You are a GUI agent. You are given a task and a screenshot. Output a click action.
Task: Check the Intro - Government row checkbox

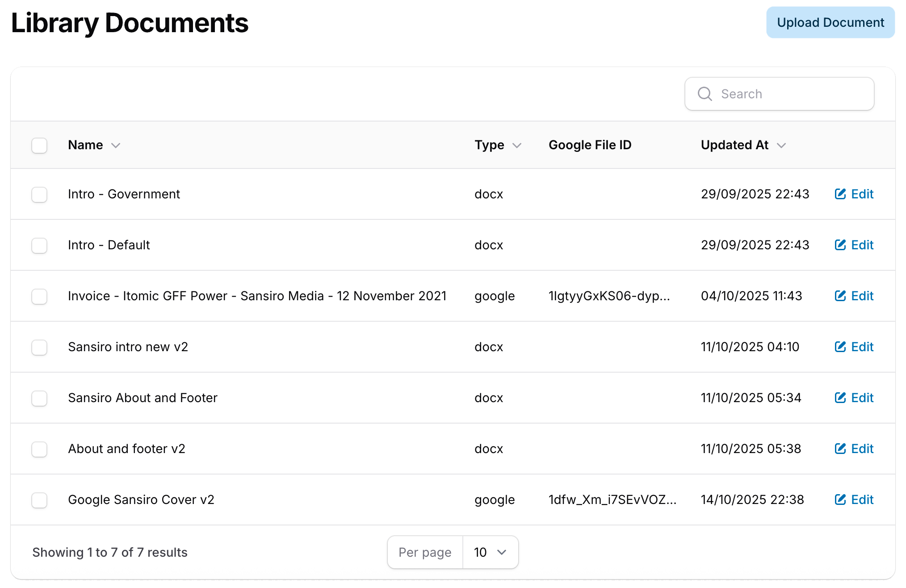coord(39,194)
